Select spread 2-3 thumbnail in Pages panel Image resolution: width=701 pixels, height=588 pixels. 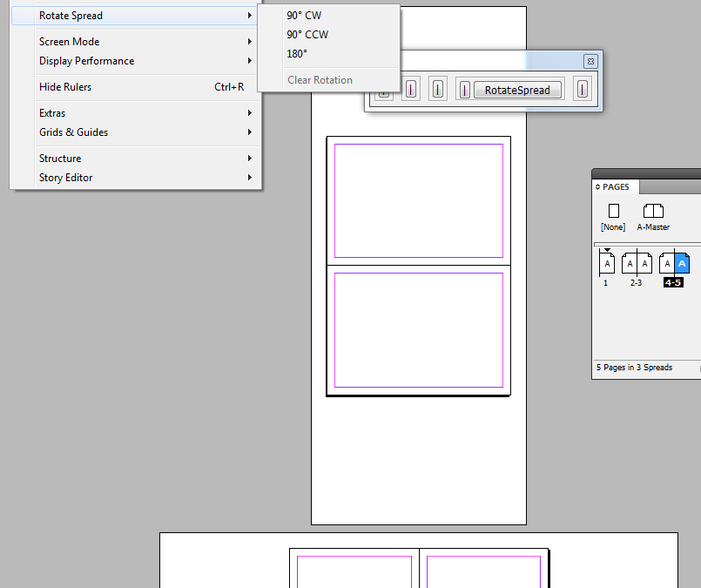pos(637,263)
